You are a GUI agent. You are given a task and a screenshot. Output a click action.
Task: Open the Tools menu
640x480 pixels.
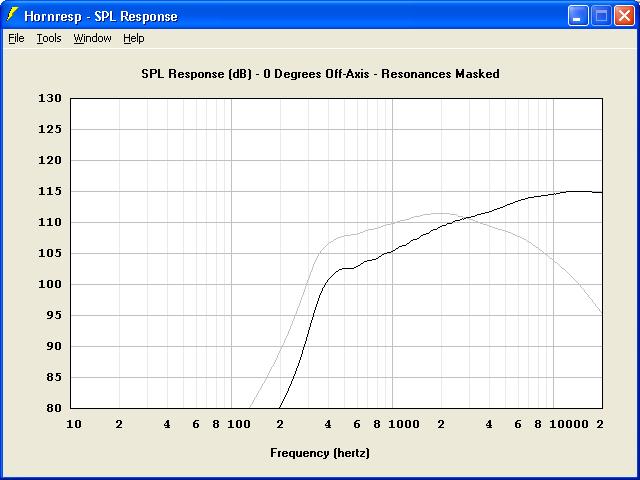pyautogui.click(x=49, y=38)
